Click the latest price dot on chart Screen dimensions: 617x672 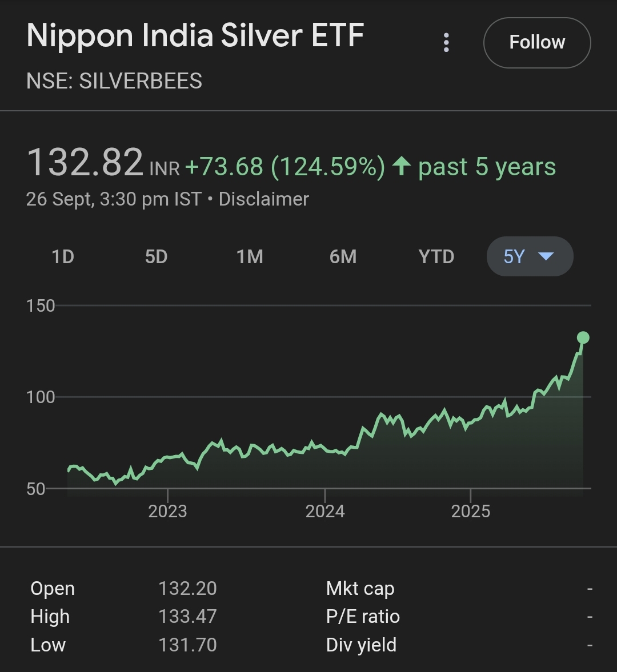(x=583, y=337)
